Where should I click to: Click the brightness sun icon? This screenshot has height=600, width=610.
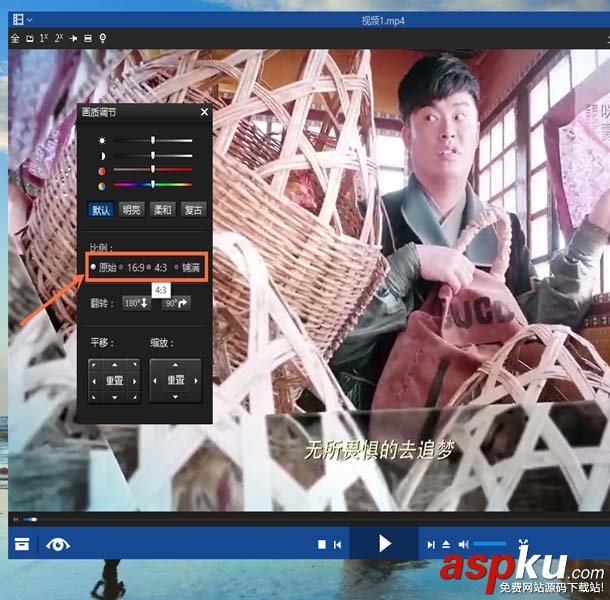102,140
